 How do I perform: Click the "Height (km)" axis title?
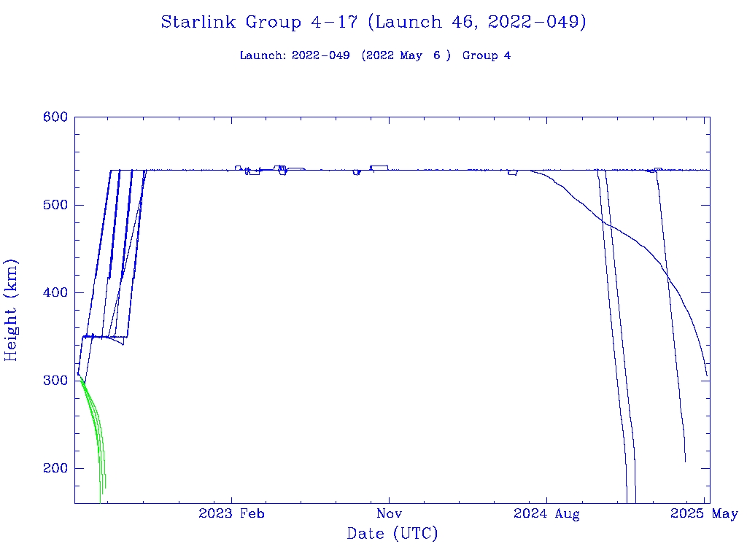tap(10, 310)
